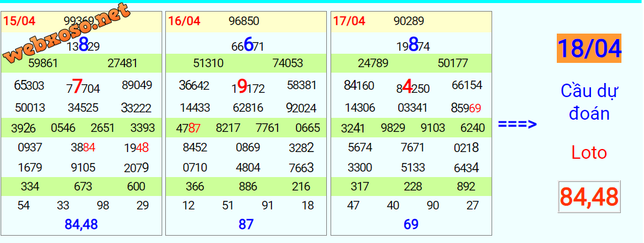
Task: Click the second prize number 27481
Action: (x=123, y=63)
